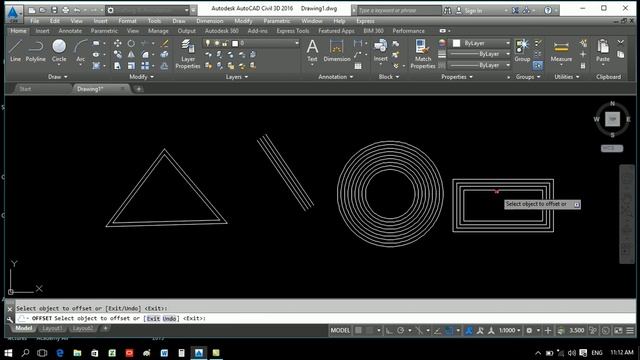Screen dimensions: 640x360
Task: Toggle ortho mode in status bar
Action: click(x=389, y=330)
